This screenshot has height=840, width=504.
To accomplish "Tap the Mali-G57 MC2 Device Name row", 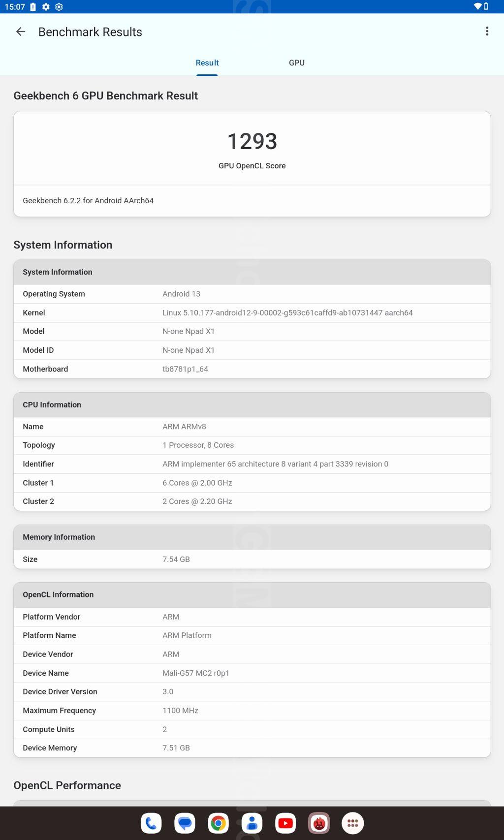I will click(x=252, y=673).
